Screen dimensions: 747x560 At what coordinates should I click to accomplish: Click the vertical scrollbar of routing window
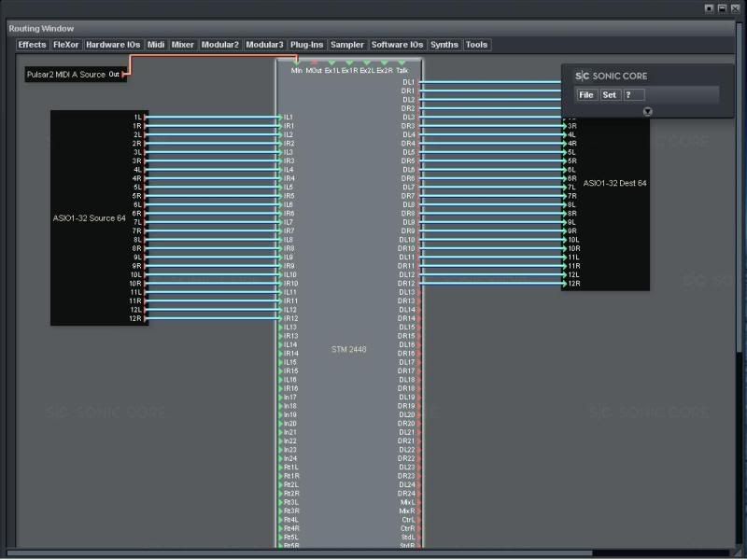pyautogui.click(x=739, y=186)
